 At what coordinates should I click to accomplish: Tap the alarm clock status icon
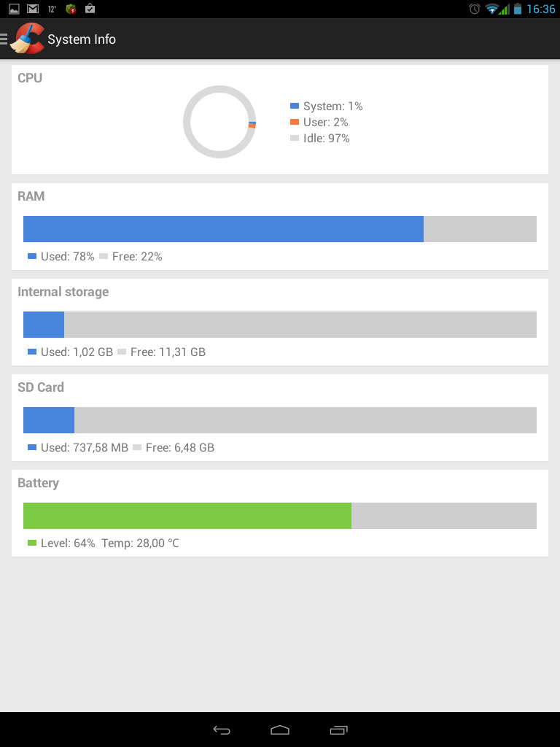[x=474, y=9]
